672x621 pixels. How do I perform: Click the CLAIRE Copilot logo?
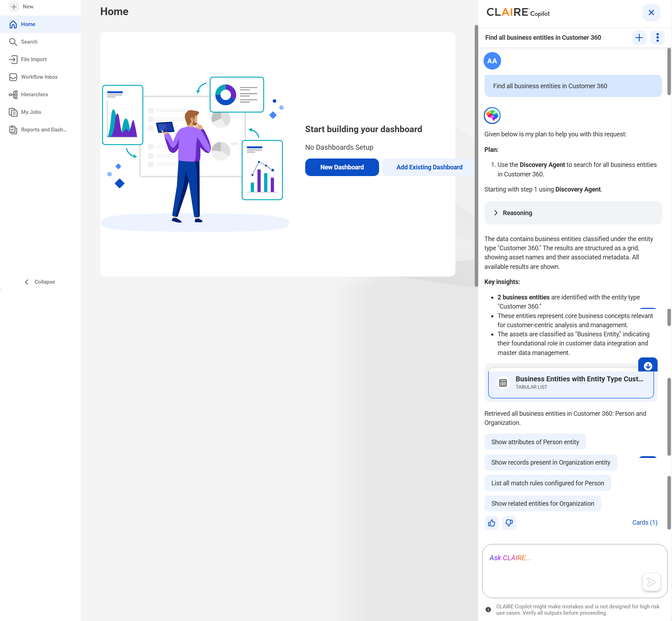tap(518, 13)
